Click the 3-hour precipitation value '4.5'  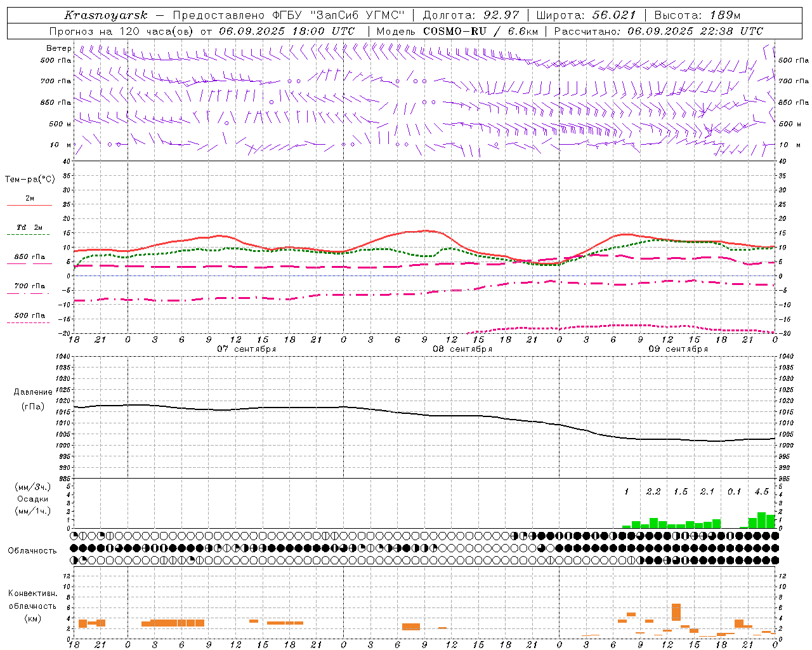(761, 492)
